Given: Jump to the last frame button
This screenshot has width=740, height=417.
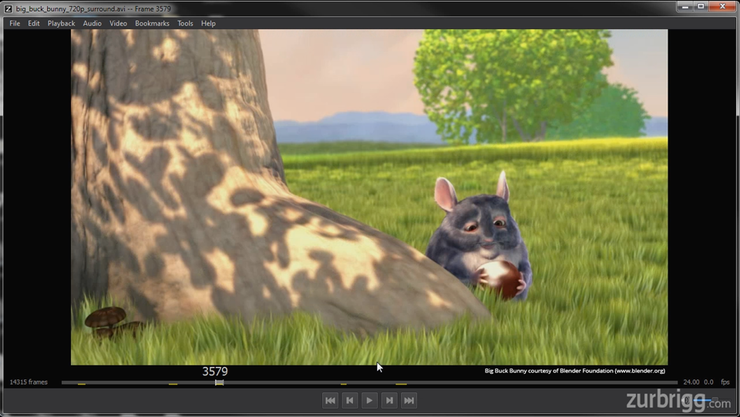Looking at the screenshot, I should coord(409,400).
